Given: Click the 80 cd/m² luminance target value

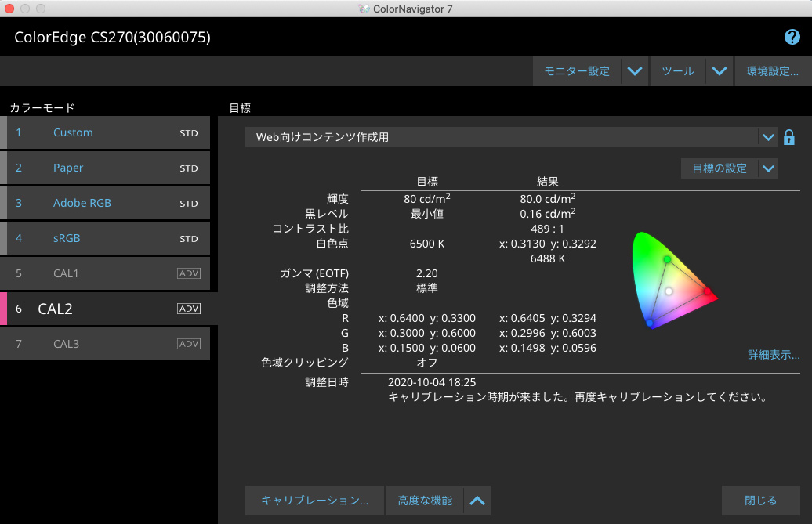Looking at the screenshot, I should [x=427, y=199].
